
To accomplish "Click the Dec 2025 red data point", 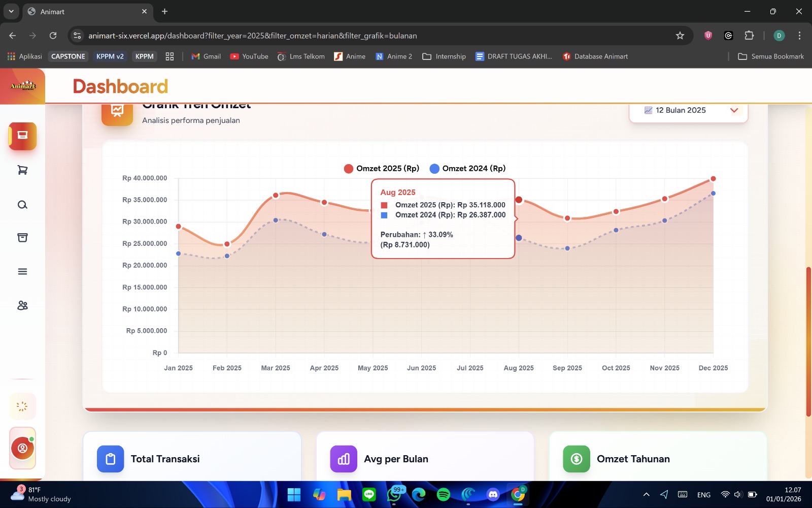I will coord(713,179).
